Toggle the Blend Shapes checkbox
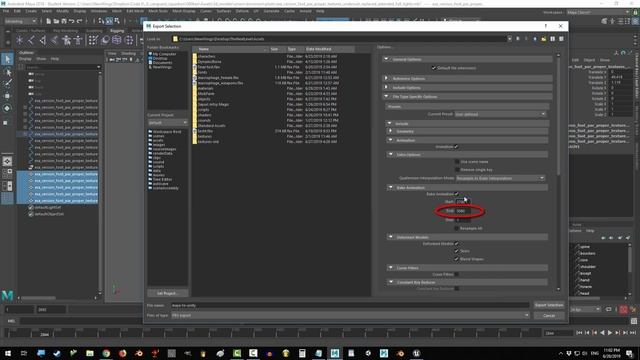This screenshot has height=360, width=640. pos(456,259)
